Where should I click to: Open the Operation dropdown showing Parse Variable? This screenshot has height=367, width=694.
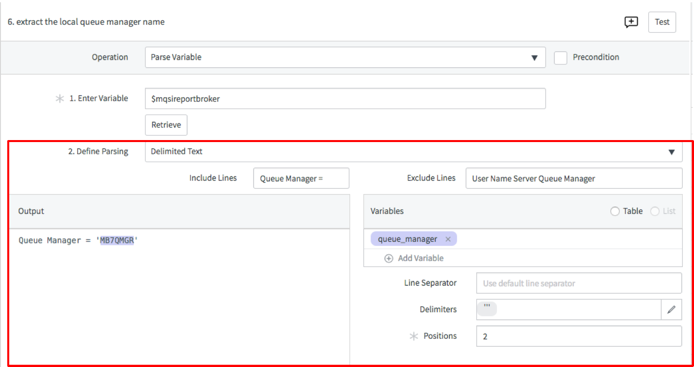click(x=345, y=58)
